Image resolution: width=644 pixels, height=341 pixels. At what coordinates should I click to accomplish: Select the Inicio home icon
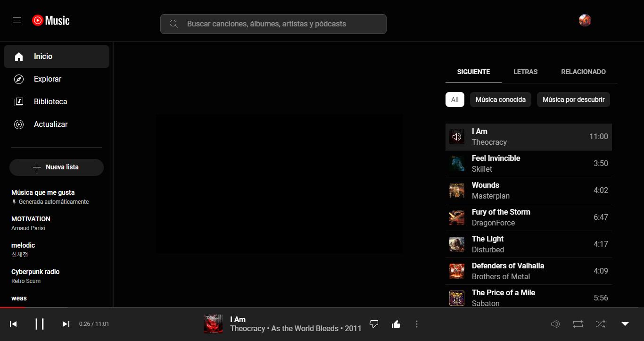tap(19, 56)
